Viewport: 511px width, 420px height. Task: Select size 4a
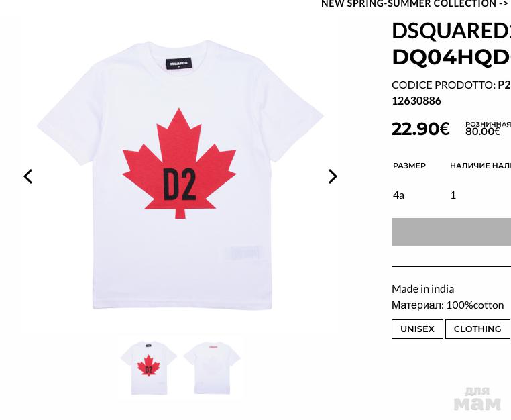pyautogui.click(x=399, y=195)
